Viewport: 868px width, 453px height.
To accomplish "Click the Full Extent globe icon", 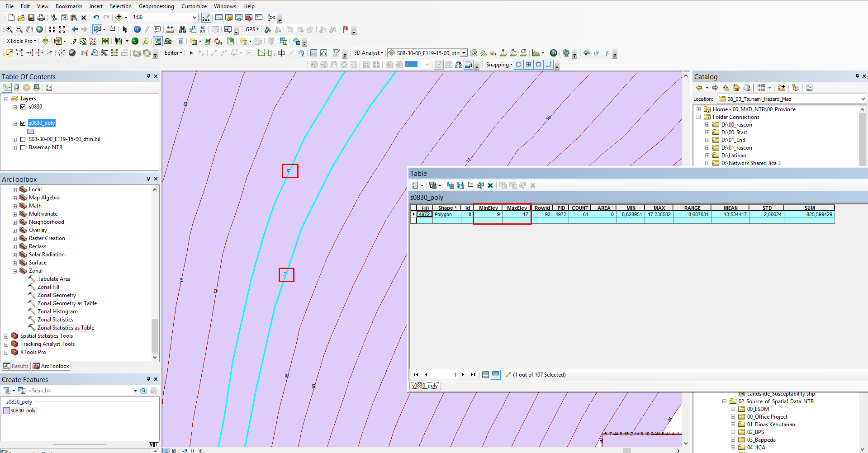I will 40,29.
